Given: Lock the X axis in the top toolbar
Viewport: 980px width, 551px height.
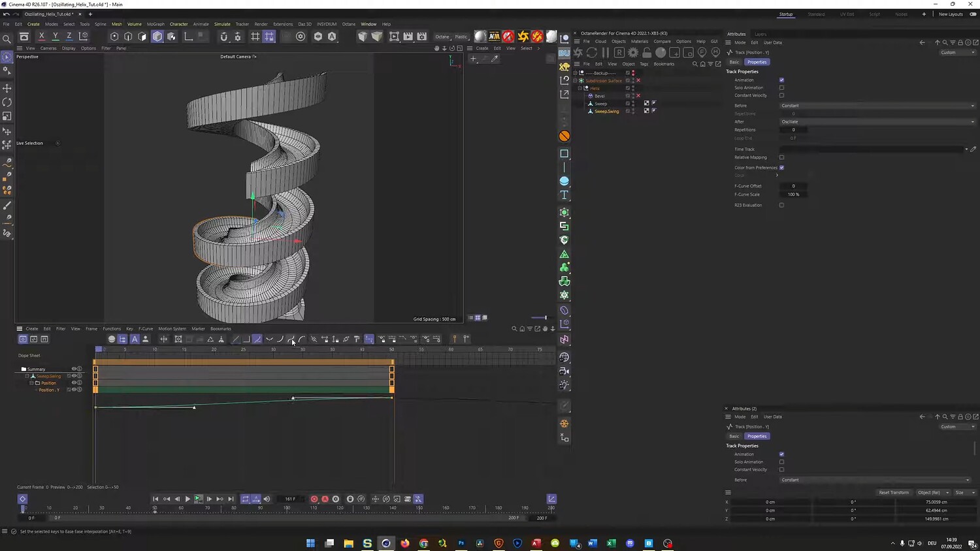Looking at the screenshot, I should (x=41, y=37).
